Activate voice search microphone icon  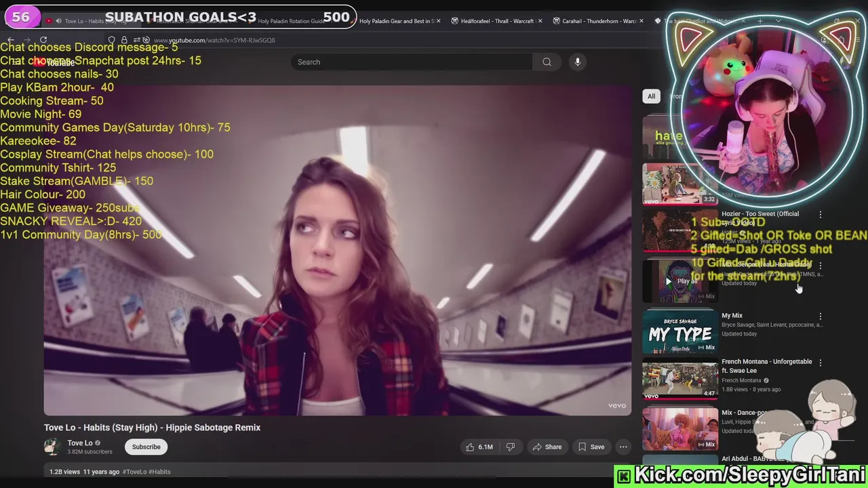click(578, 62)
